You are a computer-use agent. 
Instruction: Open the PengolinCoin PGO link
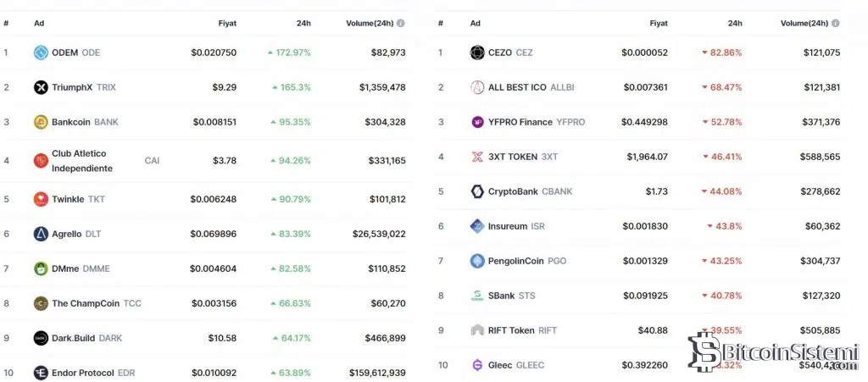click(x=516, y=261)
